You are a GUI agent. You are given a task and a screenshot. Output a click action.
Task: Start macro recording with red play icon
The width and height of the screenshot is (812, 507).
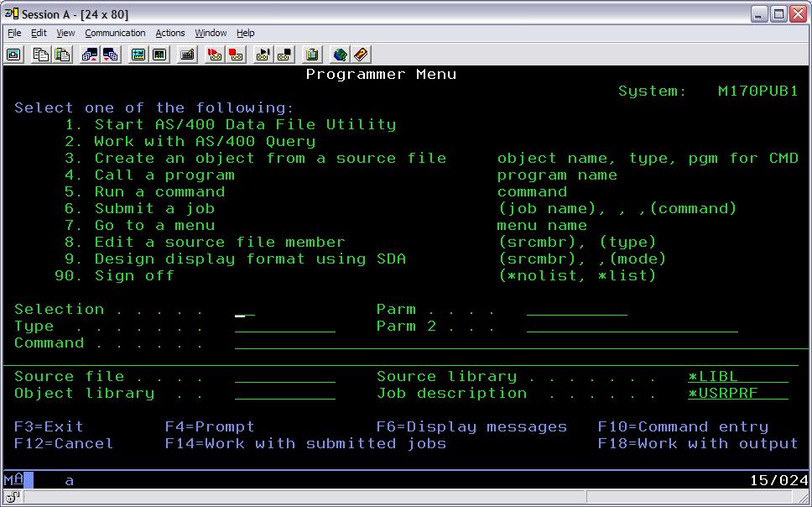[x=215, y=54]
